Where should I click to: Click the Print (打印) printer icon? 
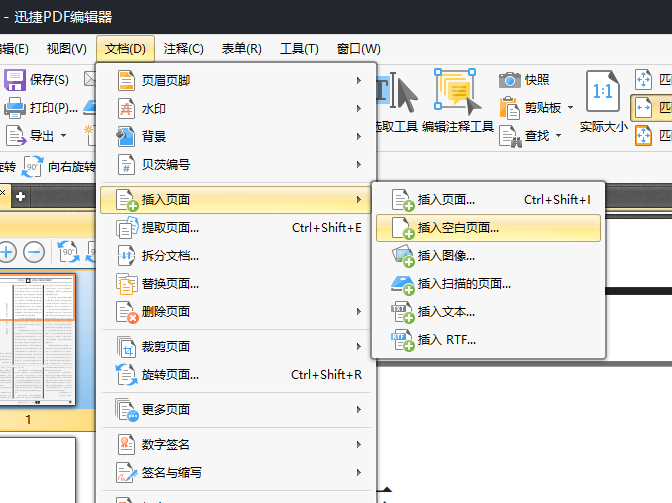coord(15,108)
